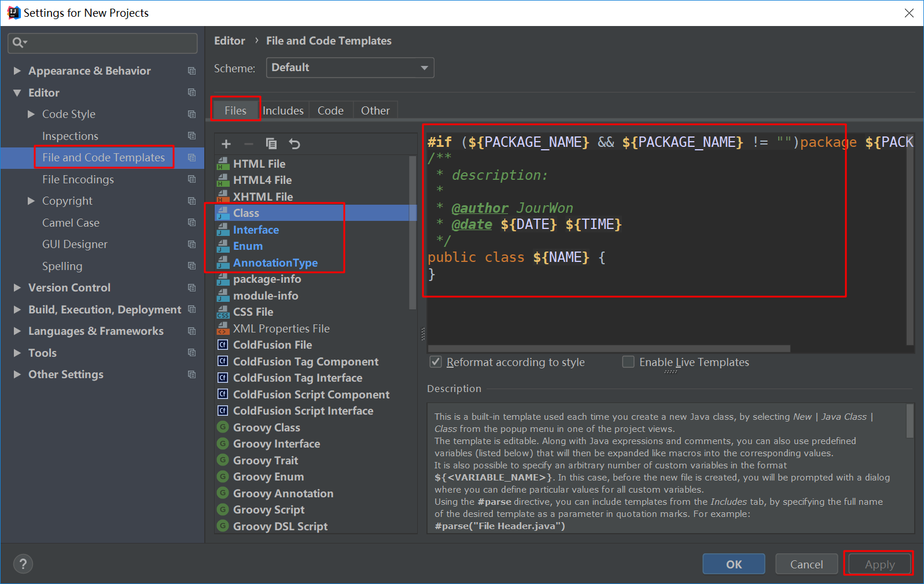Click project-level icon beside Tools
924x584 pixels.
coord(192,353)
